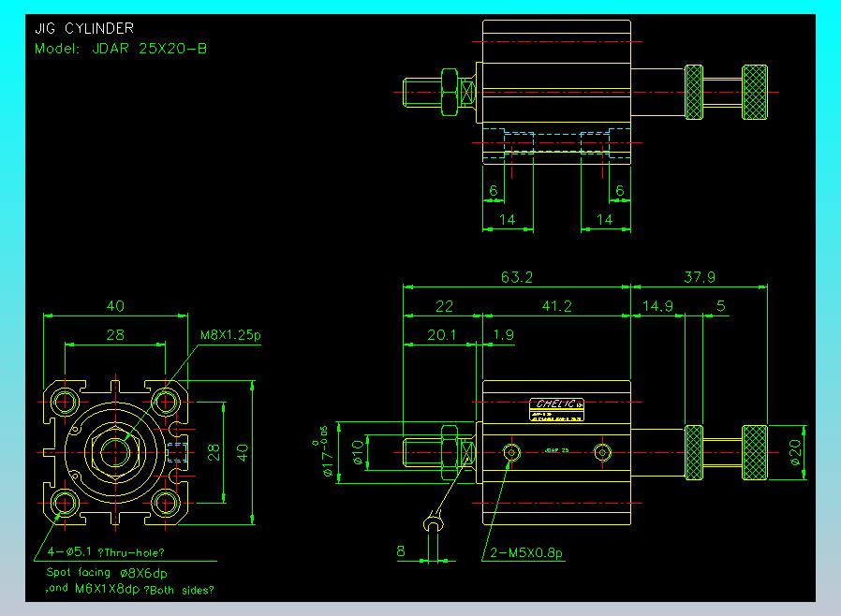
Task: Click the "JIG CYLINDER" title text
Action: [x=84, y=28]
